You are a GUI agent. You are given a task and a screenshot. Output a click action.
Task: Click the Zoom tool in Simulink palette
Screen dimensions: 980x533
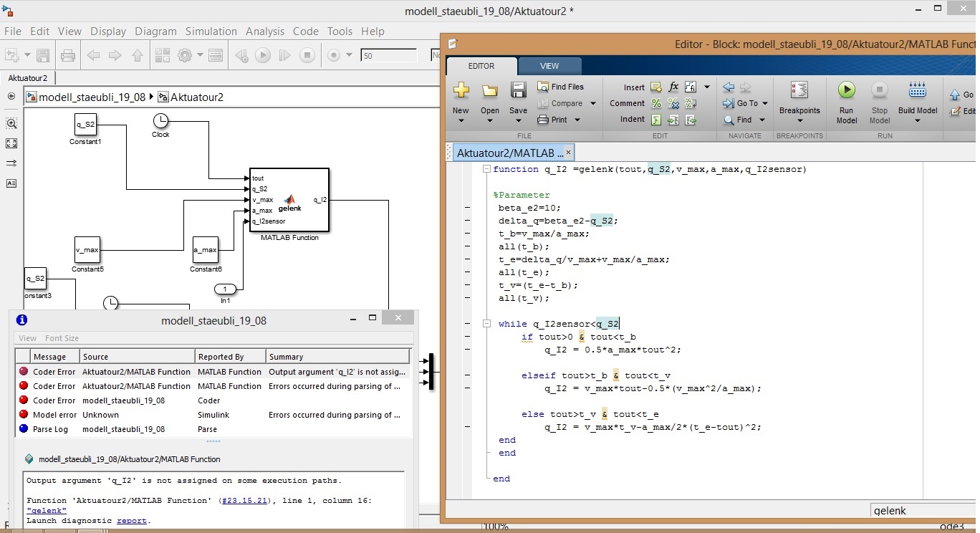tap(11, 123)
